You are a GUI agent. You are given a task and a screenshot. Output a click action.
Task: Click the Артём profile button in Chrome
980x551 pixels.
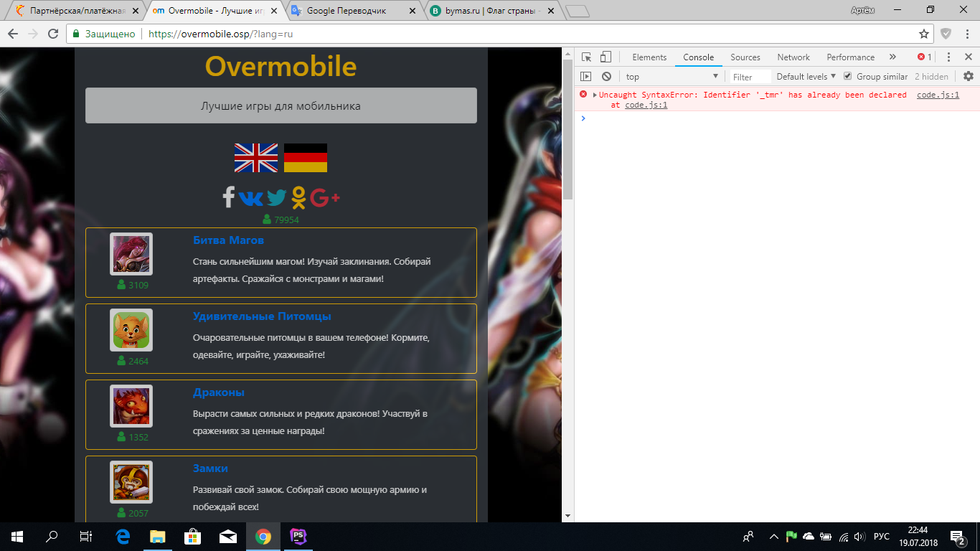863,9
